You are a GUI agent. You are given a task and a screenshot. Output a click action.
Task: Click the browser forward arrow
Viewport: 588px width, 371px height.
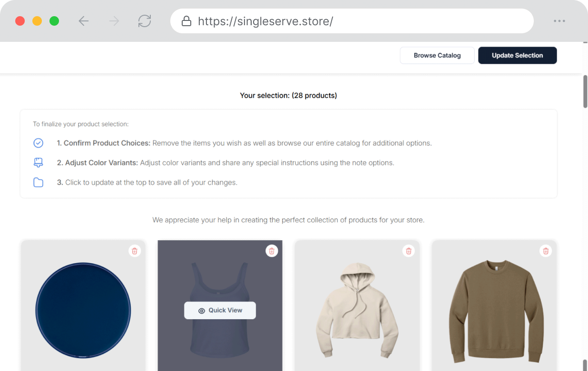click(114, 21)
